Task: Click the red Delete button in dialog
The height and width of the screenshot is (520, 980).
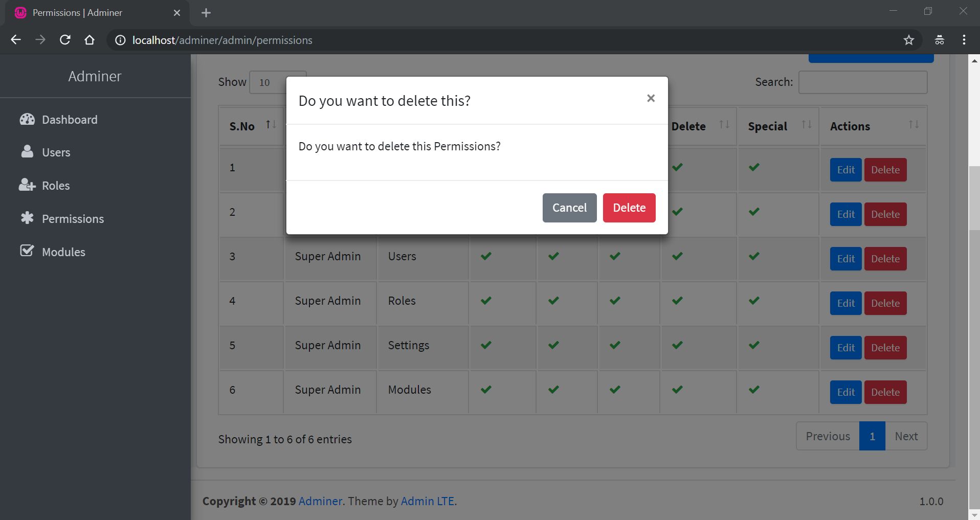Action: tap(629, 208)
